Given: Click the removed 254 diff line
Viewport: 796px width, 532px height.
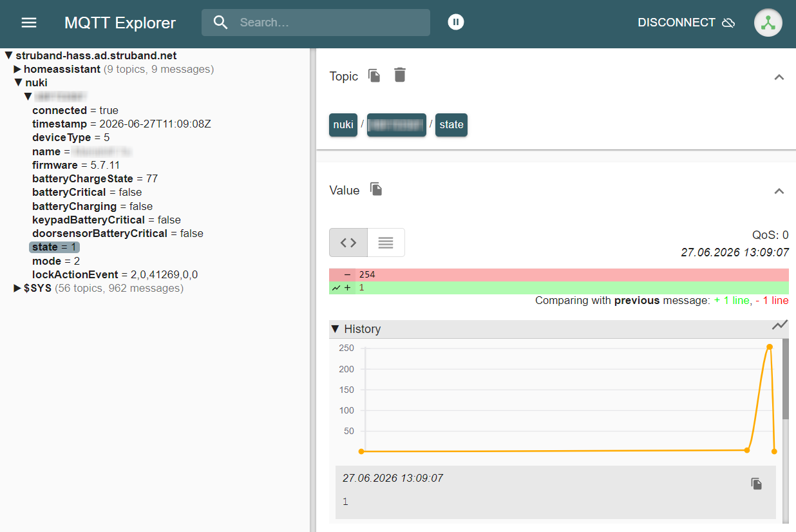Looking at the screenshot, I should point(559,274).
